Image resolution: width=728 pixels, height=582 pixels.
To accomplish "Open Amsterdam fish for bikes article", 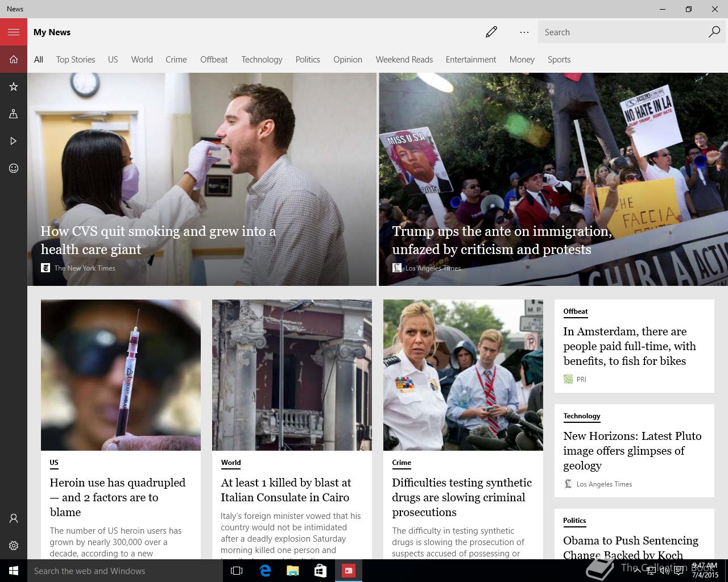I will (630, 346).
